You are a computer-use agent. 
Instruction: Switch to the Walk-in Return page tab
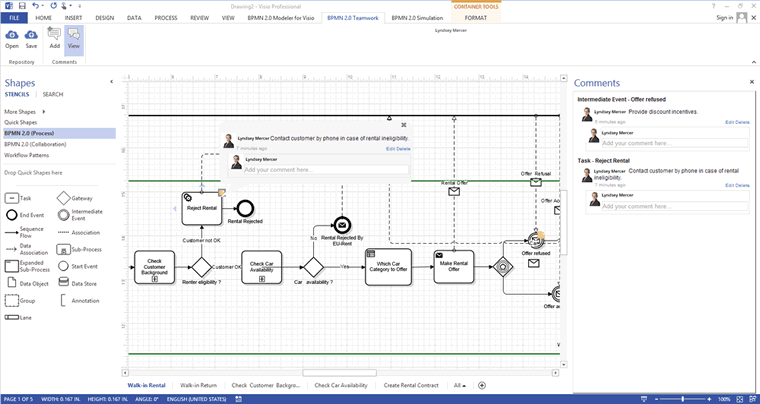(198, 386)
